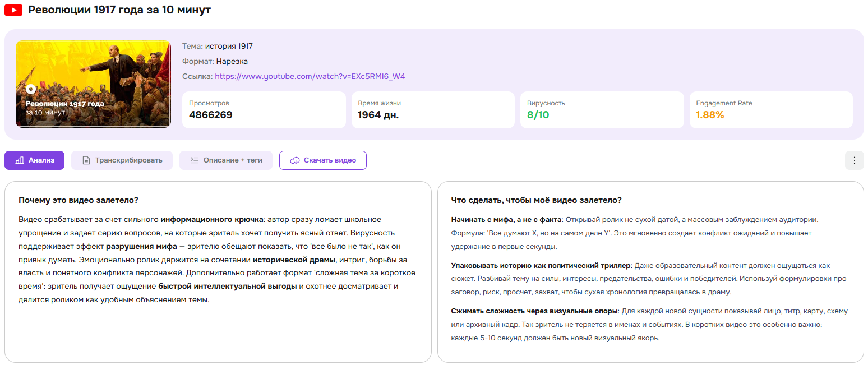Image resolution: width=868 pixels, height=365 pixels.
Task: Open the three-dot more options menu
Action: click(x=854, y=160)
